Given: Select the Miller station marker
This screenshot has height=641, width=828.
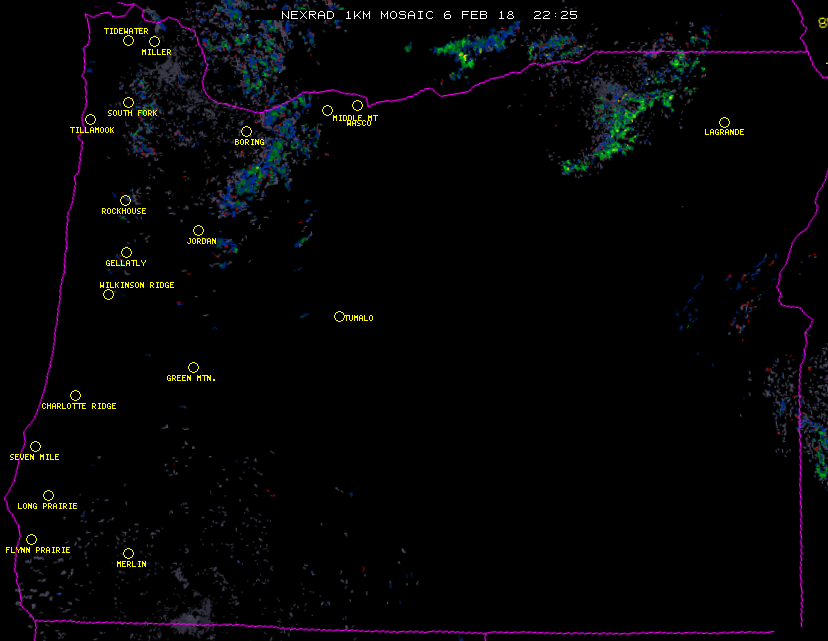Looking at the screenshot, I should click(x=155, y=42).
